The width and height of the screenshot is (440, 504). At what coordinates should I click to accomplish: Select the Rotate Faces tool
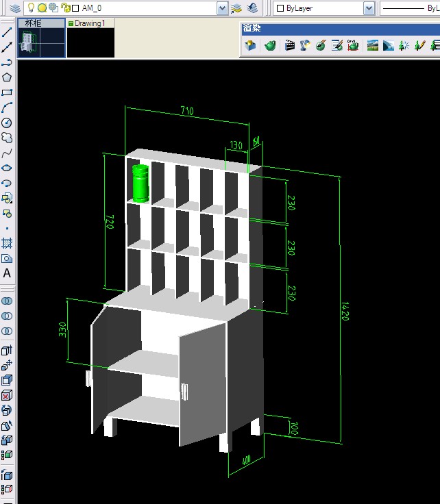[x=7, y=410]
